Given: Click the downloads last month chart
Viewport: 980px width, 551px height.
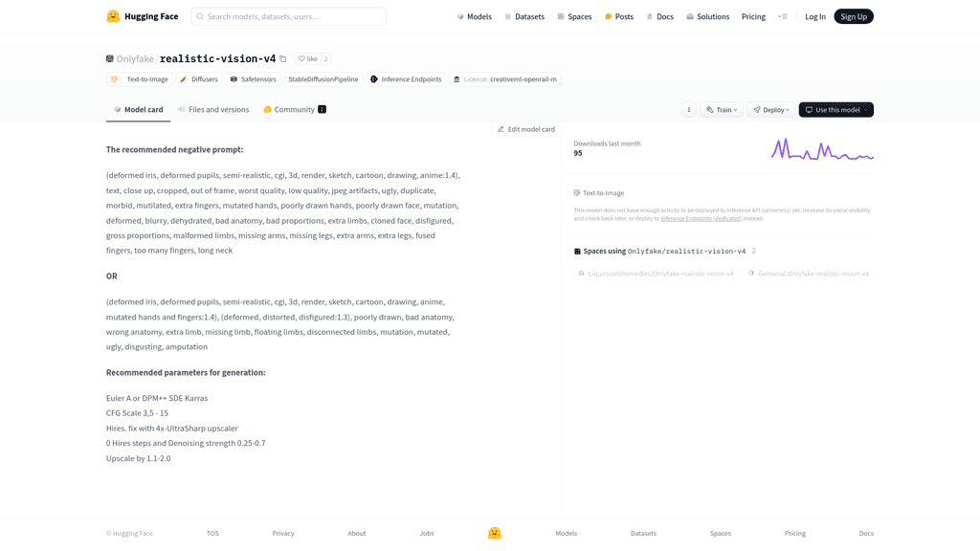Looking at the screenshot, I should (x=822, y=149).
